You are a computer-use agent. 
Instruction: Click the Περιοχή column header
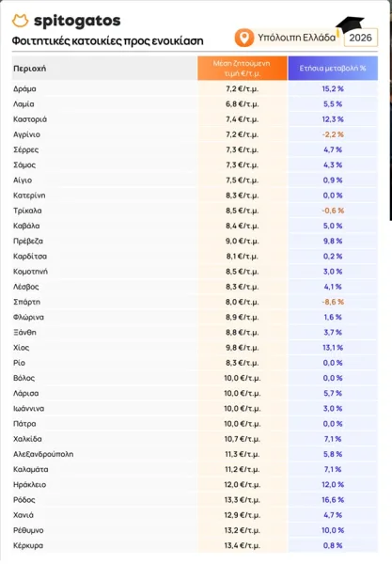tap(30, 69)
